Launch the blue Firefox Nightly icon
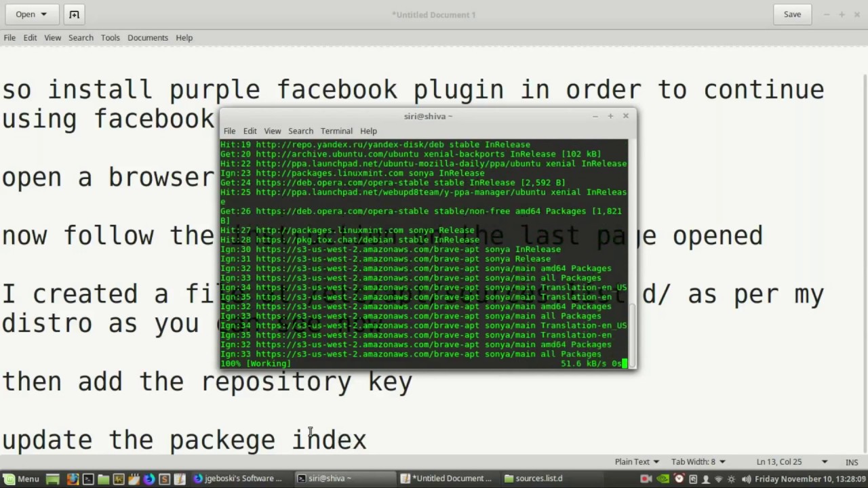The width and height of the screenshot is (868, 488). [x=149, y=479]
